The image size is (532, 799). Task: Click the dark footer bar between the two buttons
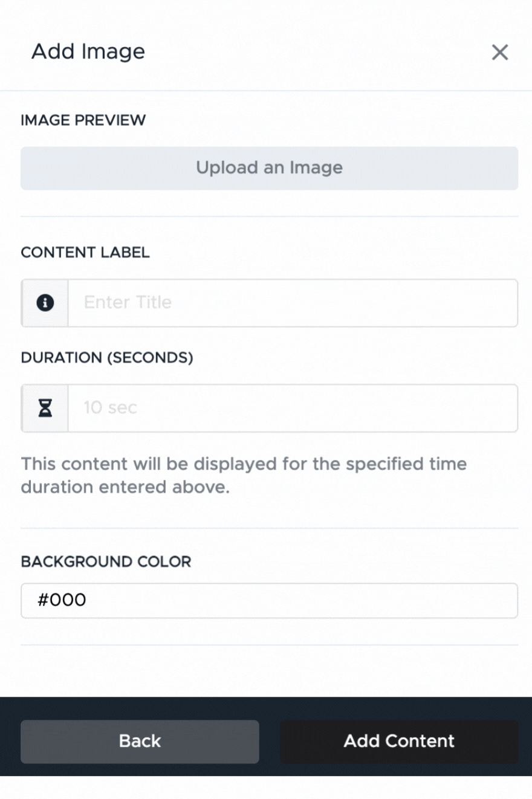coord(270,741)
